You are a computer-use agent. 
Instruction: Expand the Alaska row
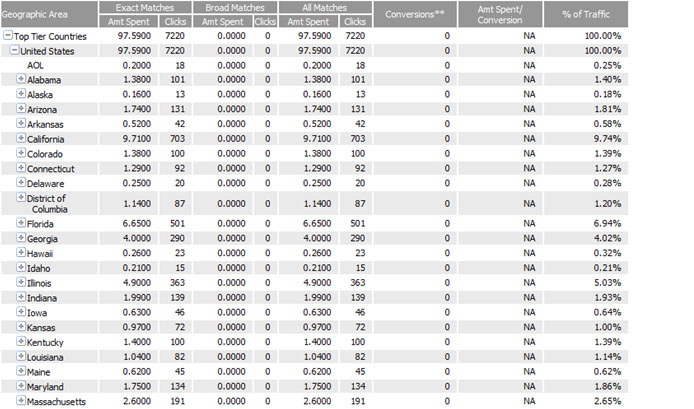[21, 93]
